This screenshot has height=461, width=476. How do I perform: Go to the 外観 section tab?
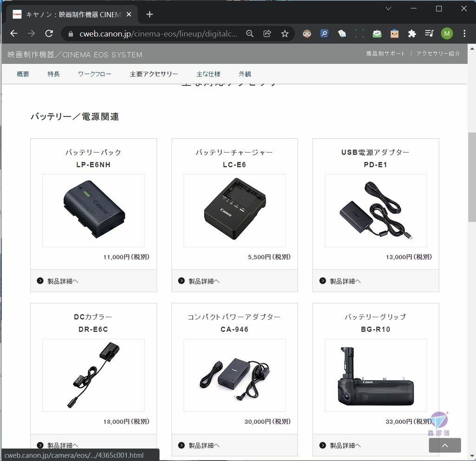(245, 74)
